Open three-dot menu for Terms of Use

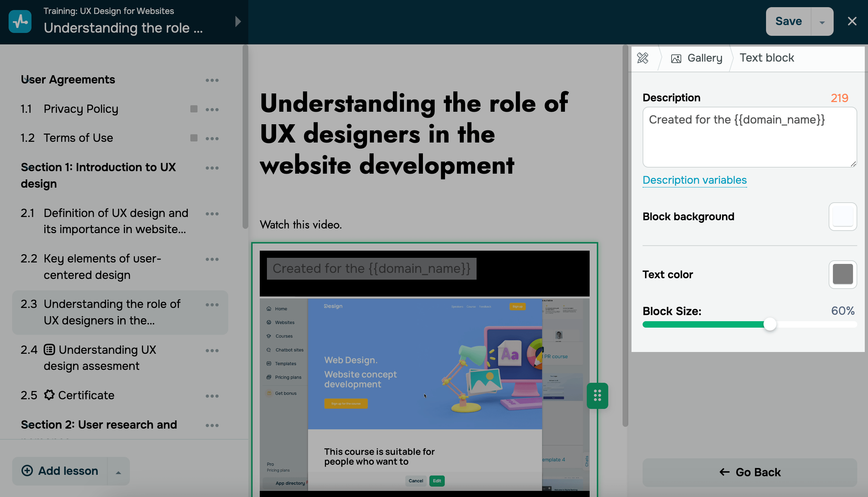[x=212, y=139]
